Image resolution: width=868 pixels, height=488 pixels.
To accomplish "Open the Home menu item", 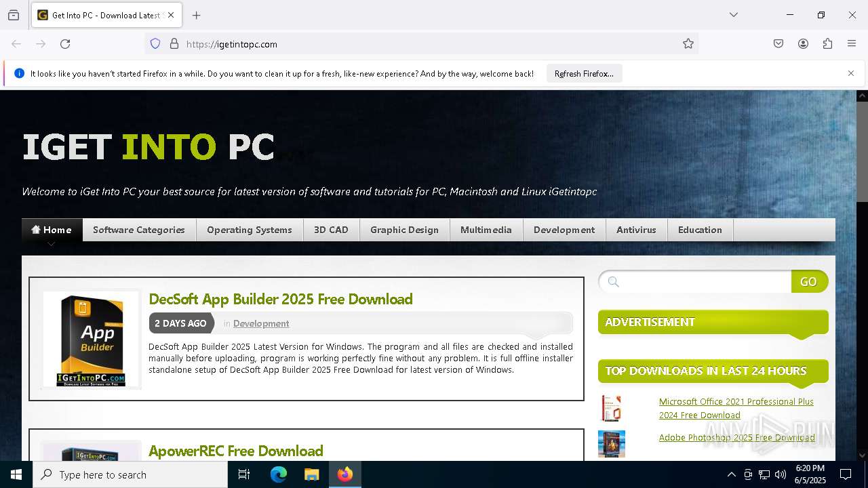I will point(52,230).
